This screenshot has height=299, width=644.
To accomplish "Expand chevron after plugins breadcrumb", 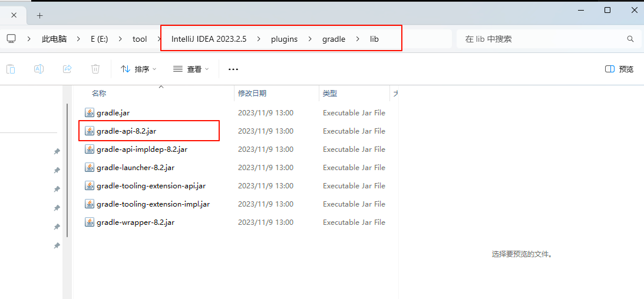I will click(x=310, y=39).
